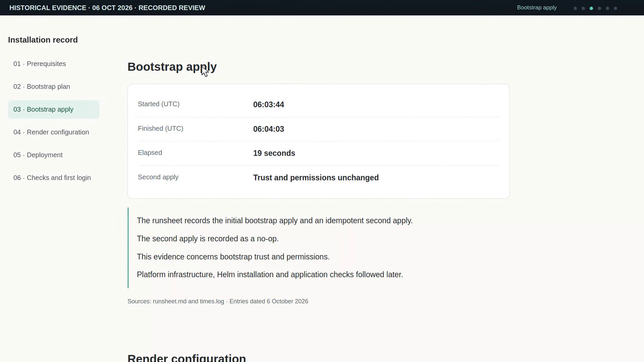
Task: Click 'The second apply is recorded as a no-op.'
Action: click(208, 239)
